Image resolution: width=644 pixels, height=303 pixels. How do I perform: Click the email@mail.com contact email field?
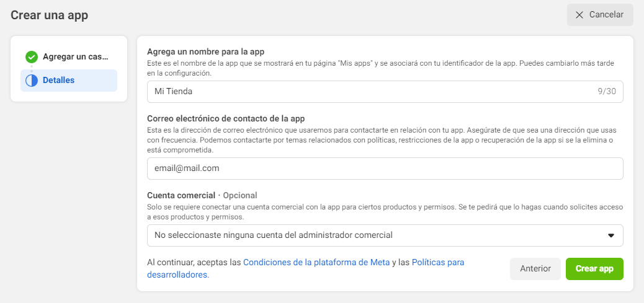[385, 169]
